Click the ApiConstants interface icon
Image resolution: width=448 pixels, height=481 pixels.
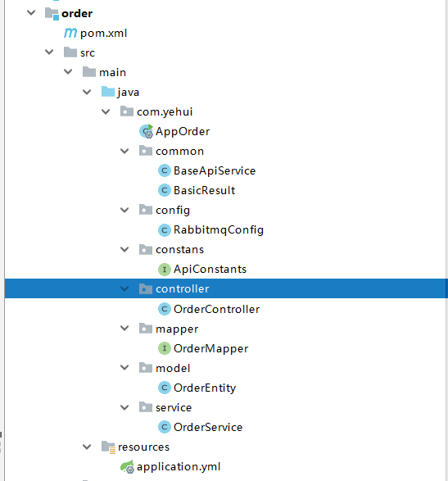pyautogui.click(x=165, y=270)
